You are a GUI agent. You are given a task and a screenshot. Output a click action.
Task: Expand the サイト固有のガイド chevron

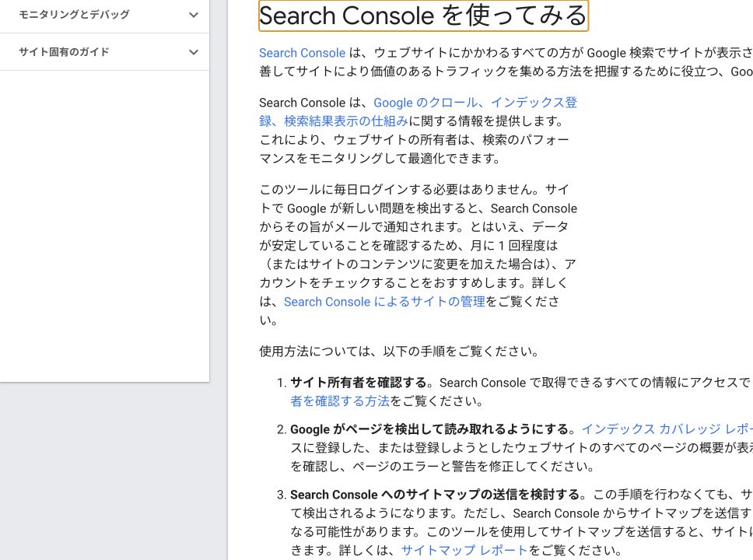tap(194, 52)
